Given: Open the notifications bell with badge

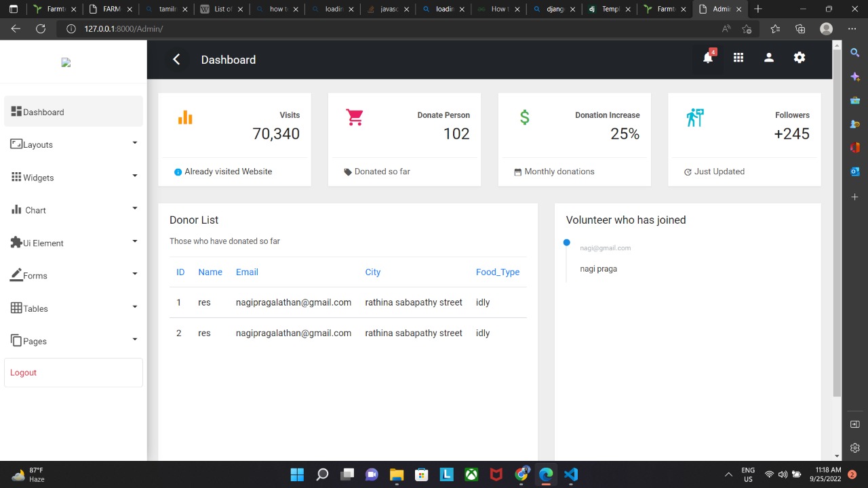Looking at the screenshot, I should (708, 58).
